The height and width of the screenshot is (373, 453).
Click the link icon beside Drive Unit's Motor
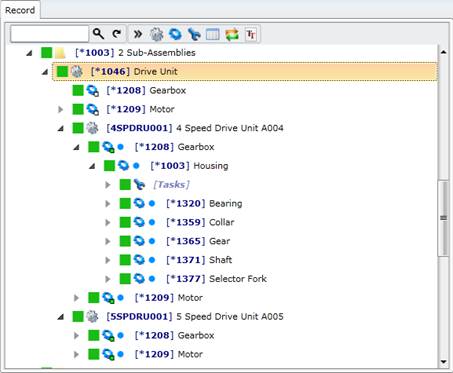tap(93, 109)
